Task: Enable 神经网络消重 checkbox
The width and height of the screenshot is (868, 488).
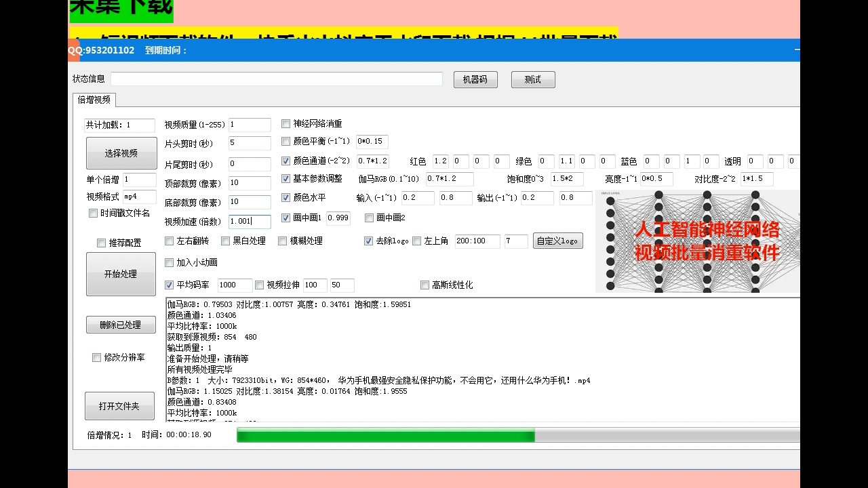Action: pyautogui.click(x=286, y=123)
